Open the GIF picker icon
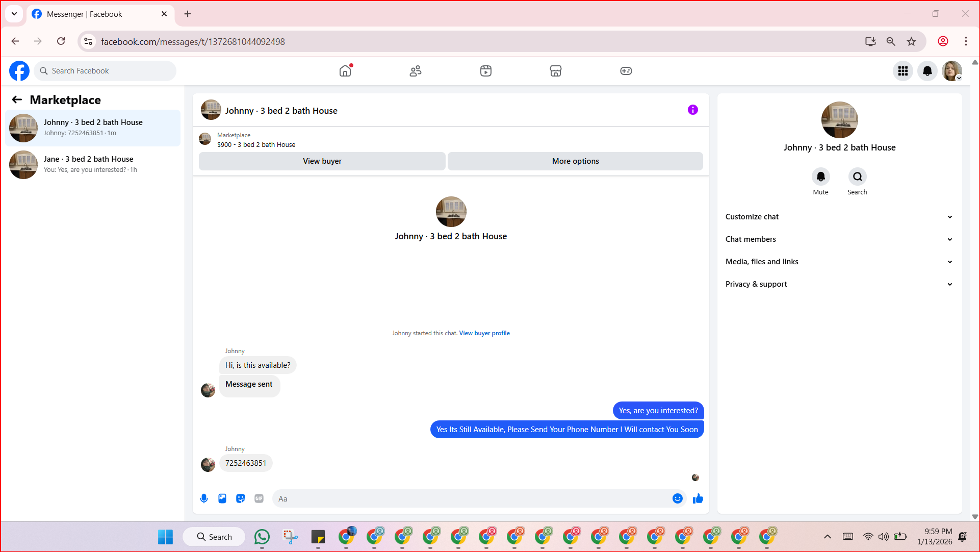 (x=259, y=498)
